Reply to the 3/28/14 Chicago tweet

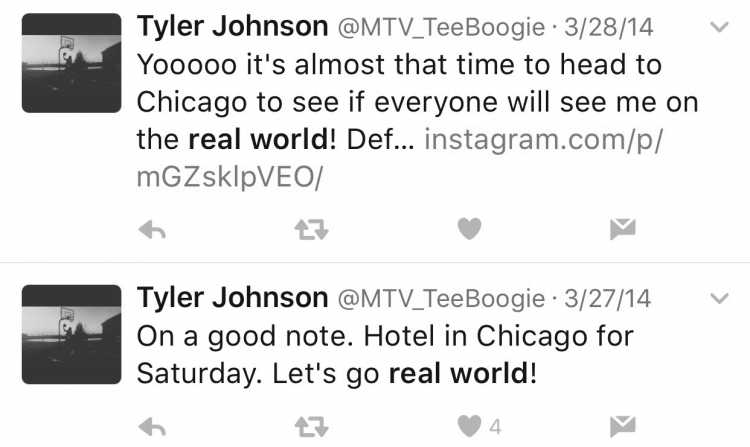point(152,231)
